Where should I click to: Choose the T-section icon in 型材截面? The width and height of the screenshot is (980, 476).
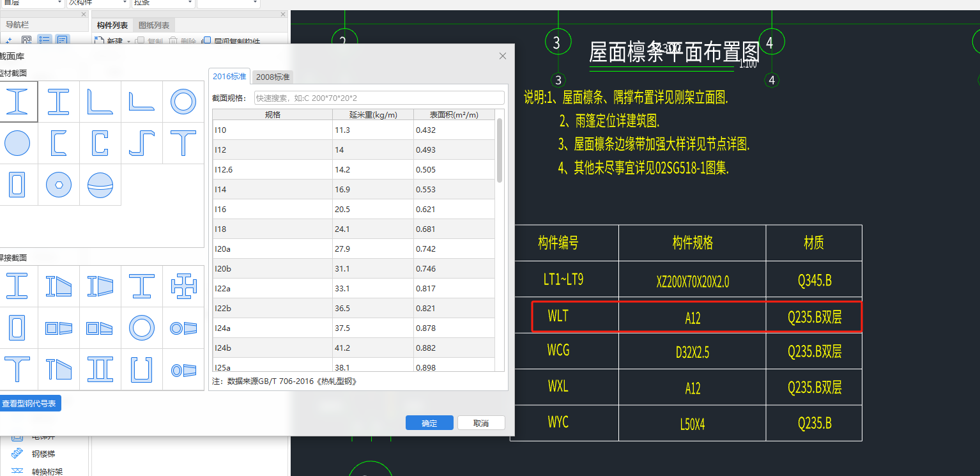click(183, 143)
